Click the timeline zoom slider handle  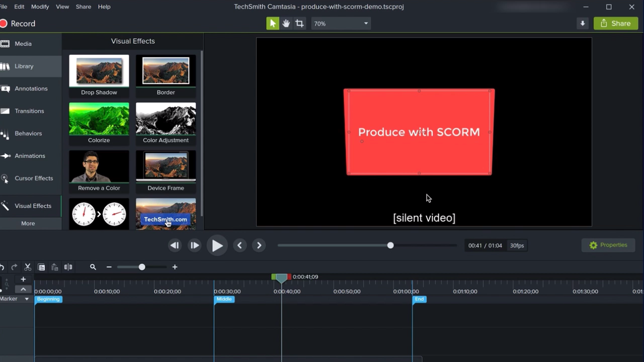click(x=142, y=267)
